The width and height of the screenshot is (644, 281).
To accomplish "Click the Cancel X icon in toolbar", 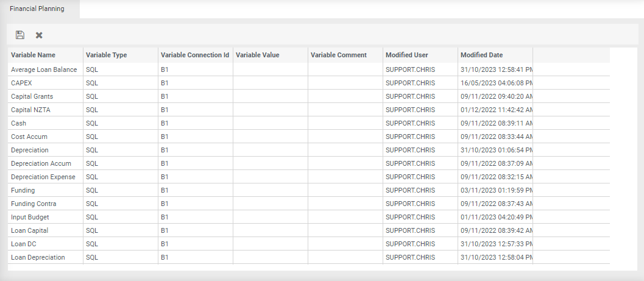I will point(39,35).
